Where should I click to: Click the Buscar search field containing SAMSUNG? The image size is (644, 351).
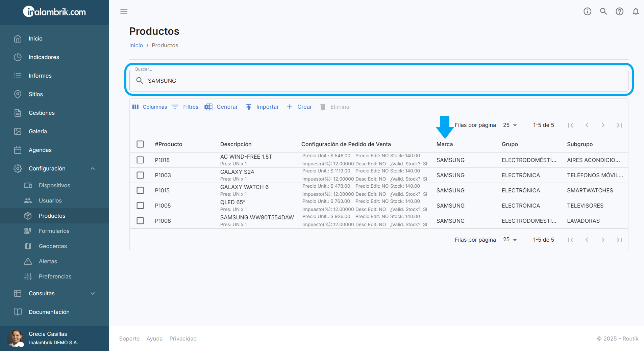point(379,81)
